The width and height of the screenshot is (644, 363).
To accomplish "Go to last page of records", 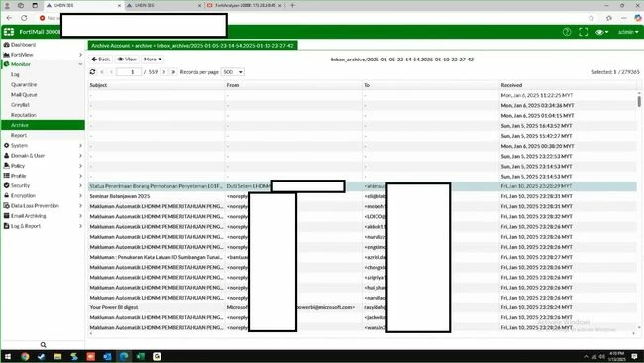I will click(x=173, y=72).
